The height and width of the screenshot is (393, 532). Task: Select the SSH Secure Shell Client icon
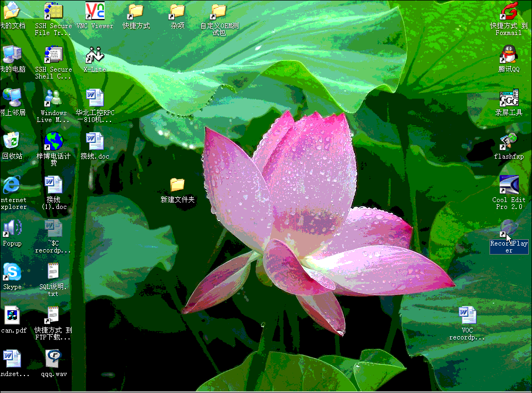[53, 55]
